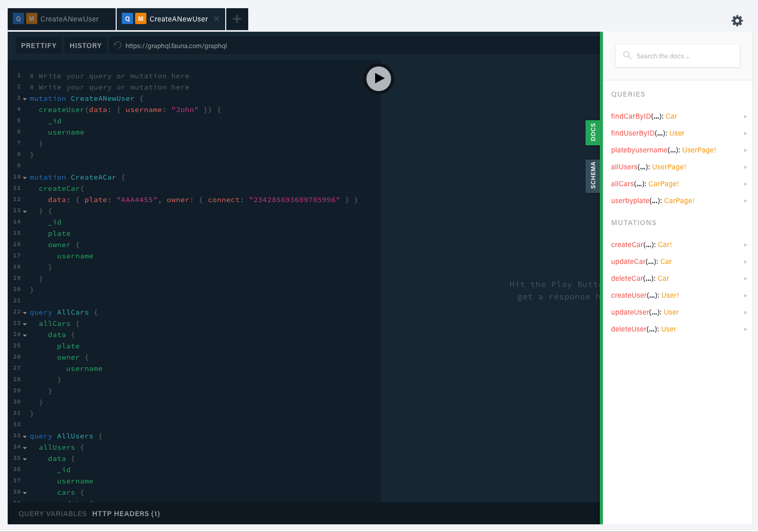Expand arrow at right of createCar row
The width and height of the screenshot is (758, 532).
745,245
